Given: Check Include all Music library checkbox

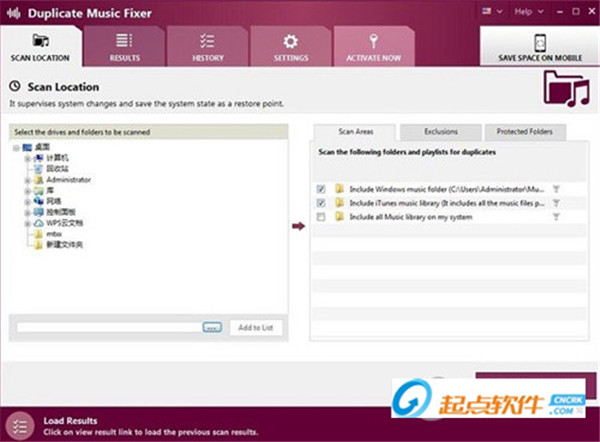Looking at the screenshot, I should point(321,217).
